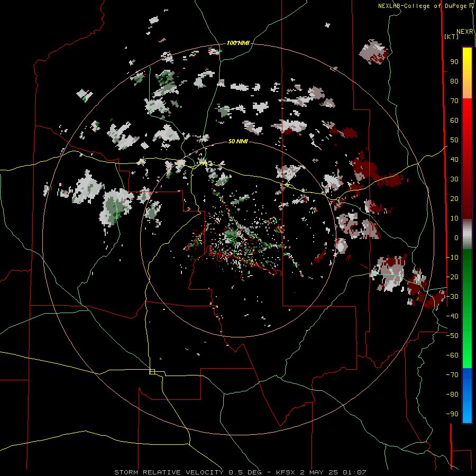Click the positive 30 scale value
Image resolution: width=476 pixels, height=476 pixels.
[454, 179]
